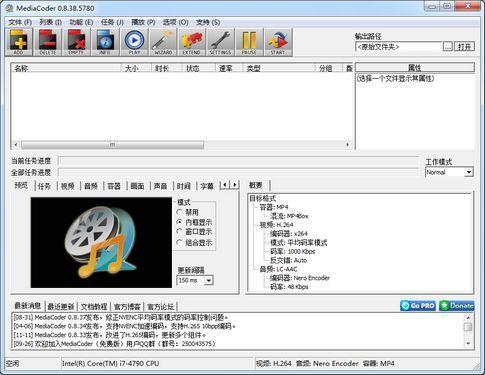Switch to the 容器 tab
This screenshot has width=485, height=375.
(x=114, y=186)
